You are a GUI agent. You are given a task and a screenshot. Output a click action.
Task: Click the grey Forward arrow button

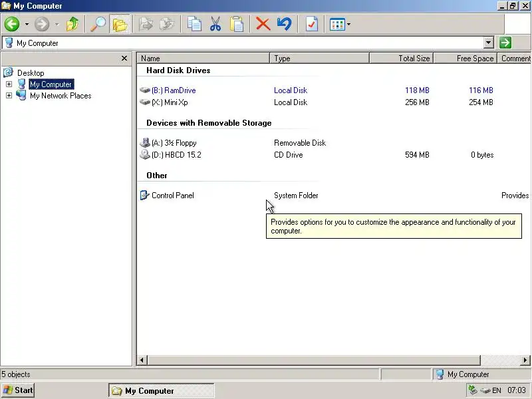pos(42,24)
